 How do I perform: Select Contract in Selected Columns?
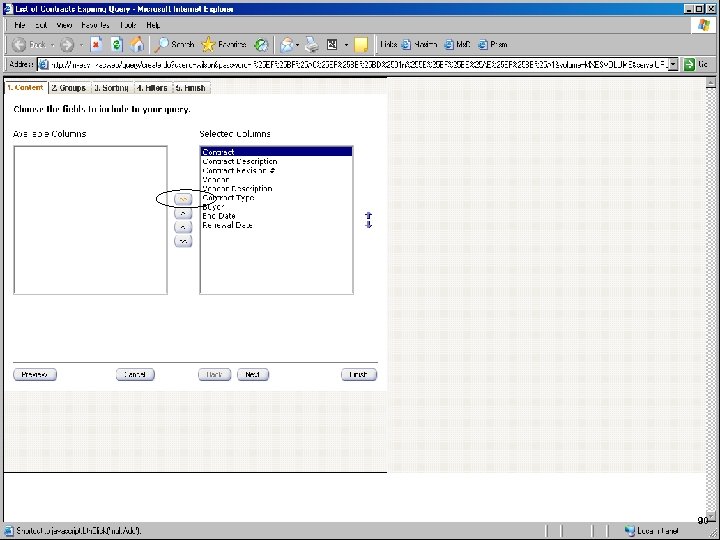pyautogui.click(x=276, y=152)
